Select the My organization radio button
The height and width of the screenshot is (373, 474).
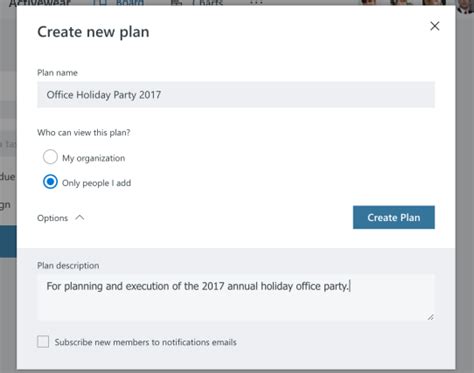(x=50, y=157)
